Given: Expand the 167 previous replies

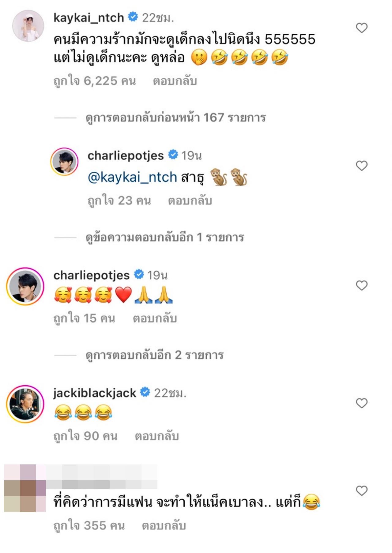Looking at the screenshot, I should (x=175, y=117).
